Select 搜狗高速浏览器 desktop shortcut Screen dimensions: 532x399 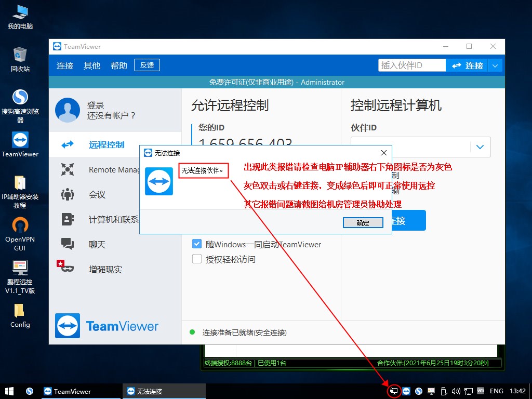point(20,106)
